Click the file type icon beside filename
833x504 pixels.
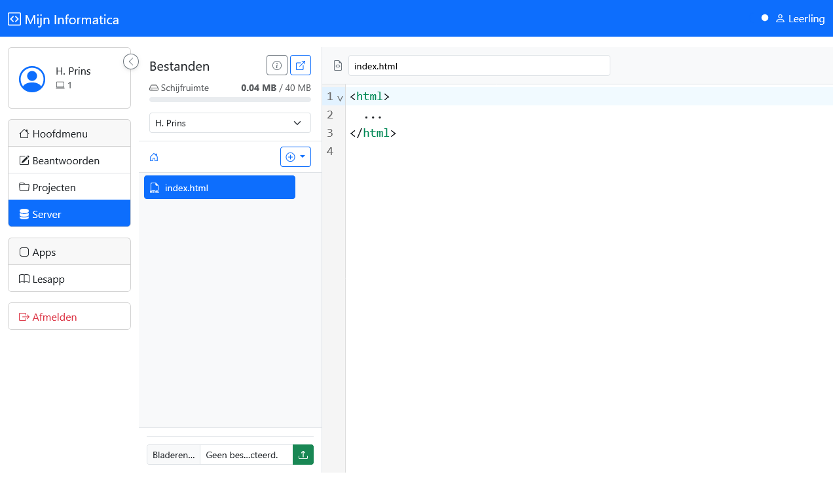tap(338, 65)
